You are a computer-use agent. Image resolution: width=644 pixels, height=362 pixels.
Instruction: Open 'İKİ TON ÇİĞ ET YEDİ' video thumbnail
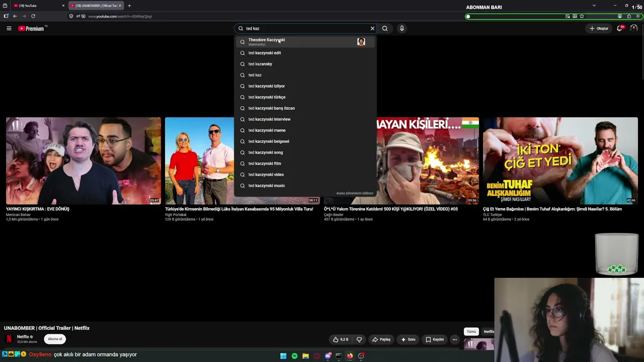[x=560, y=161]
